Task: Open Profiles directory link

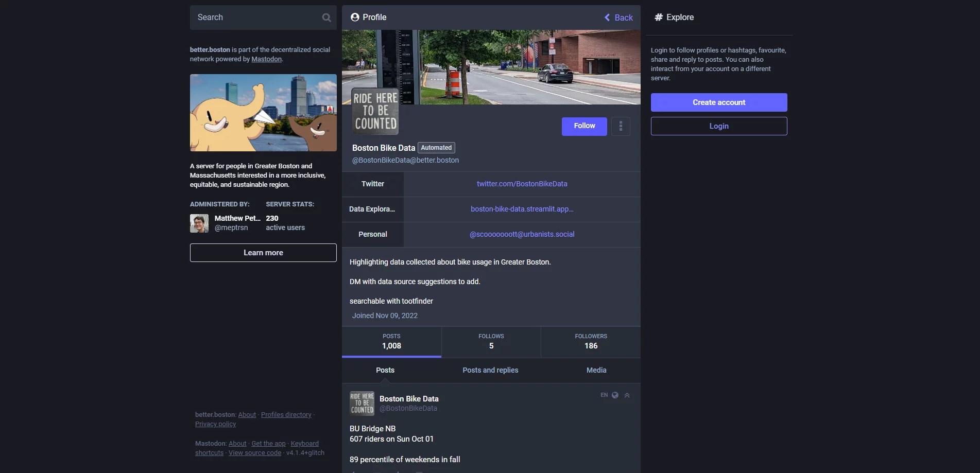Action: (x=286, y=415)
